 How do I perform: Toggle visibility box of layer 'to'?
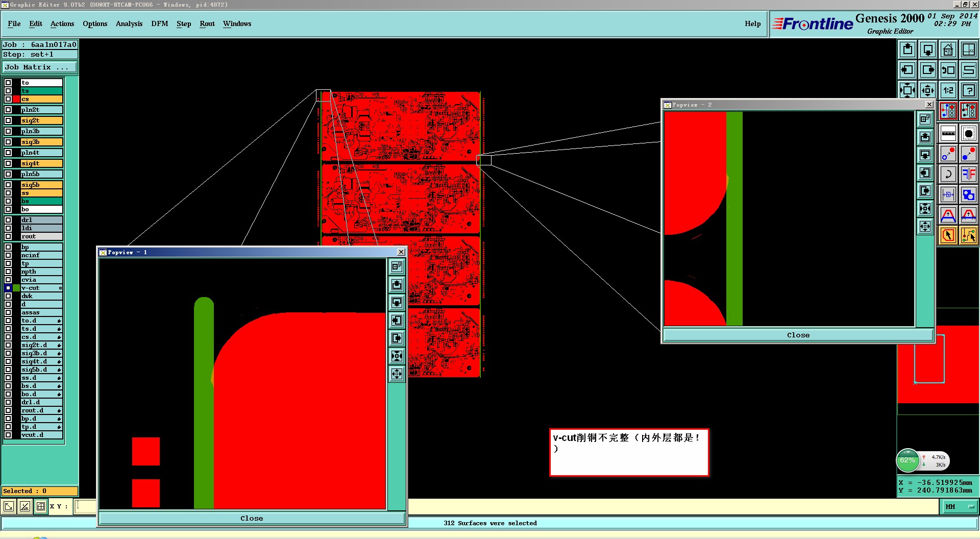[8, 83]
